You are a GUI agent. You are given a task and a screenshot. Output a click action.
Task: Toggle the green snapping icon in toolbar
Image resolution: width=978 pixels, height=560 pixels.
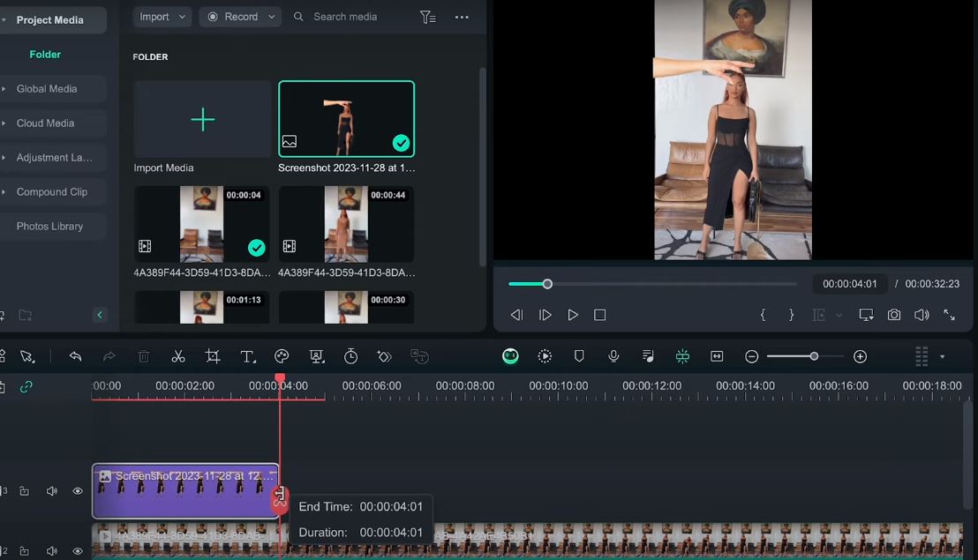click(x=682, y=356)
